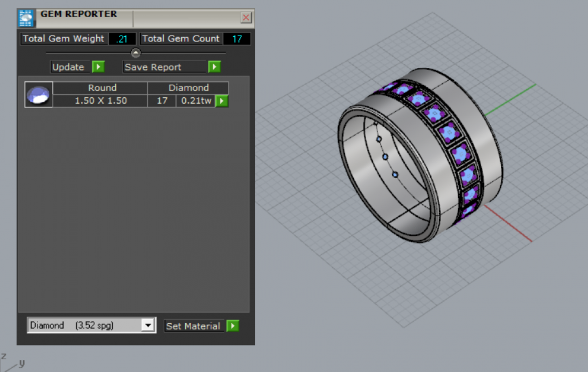Click the green arrow beside Update
The width and height of the screenshot is (588, 372).
pos(98,67)
